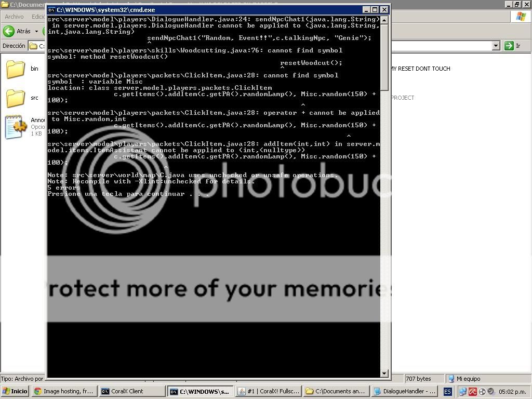Open the Archivo menu
This screenshot has width=532, height=399.
[x=14, y=17]
